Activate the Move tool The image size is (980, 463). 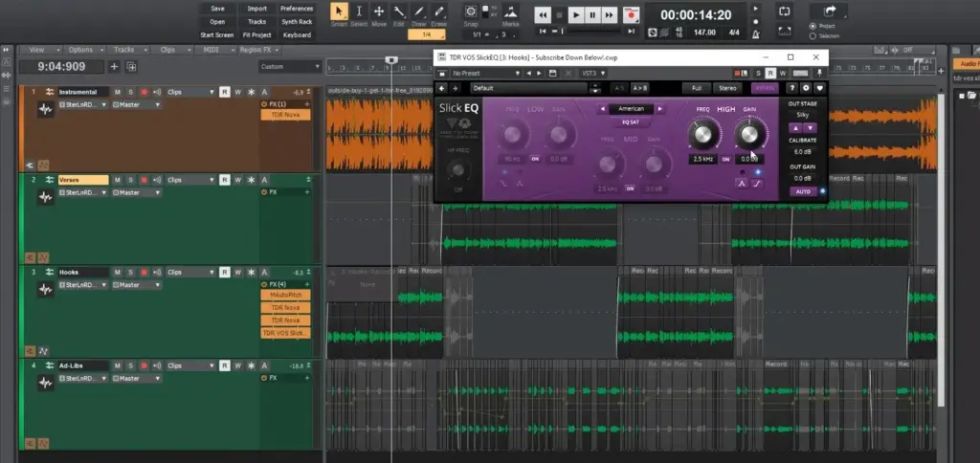pyautogui.click(x=379, y=11)
